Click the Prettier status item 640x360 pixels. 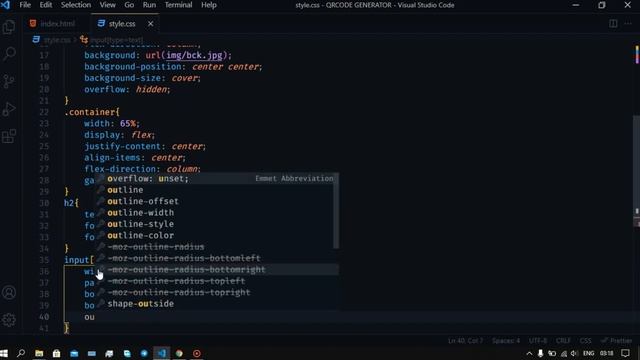[616, 340]
